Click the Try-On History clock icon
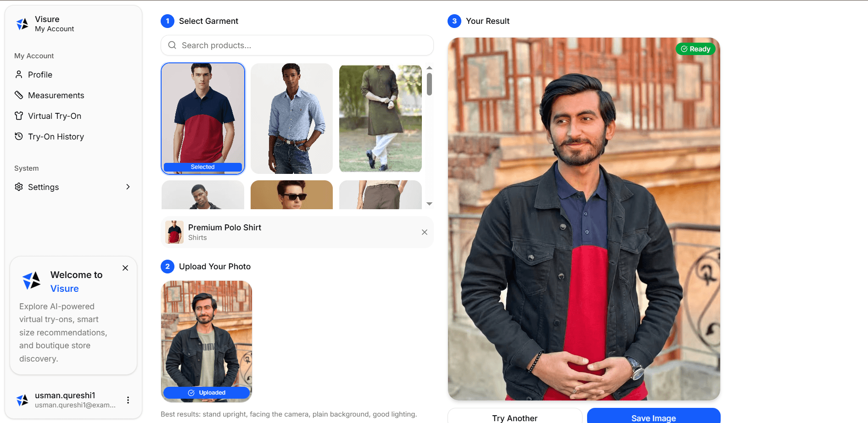868x423 pixels. point(19,137)
